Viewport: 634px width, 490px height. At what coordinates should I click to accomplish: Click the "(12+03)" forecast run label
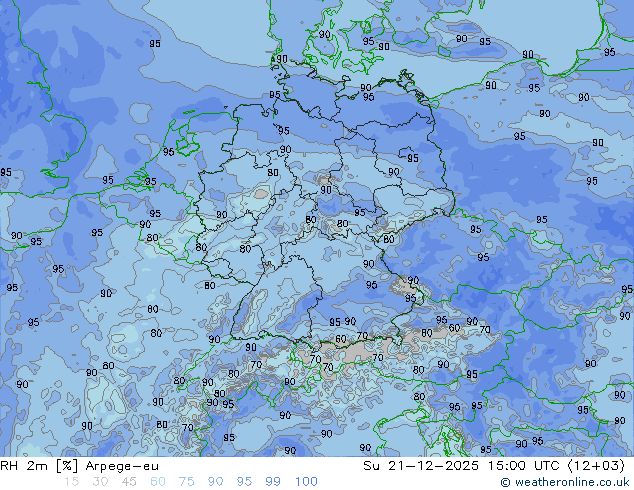[596, 466]
